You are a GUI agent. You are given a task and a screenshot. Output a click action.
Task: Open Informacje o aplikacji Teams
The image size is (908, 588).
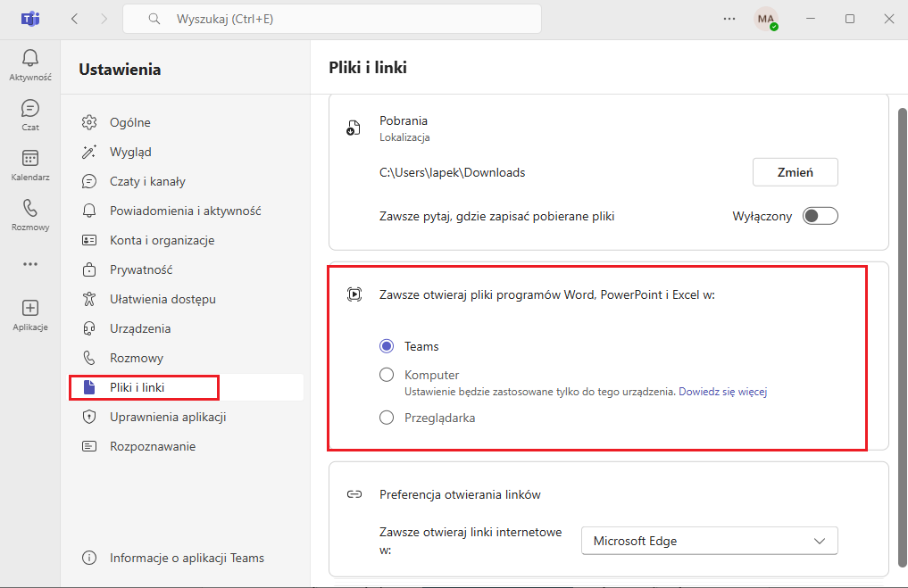pyautogui.click(x=187, y=558)
